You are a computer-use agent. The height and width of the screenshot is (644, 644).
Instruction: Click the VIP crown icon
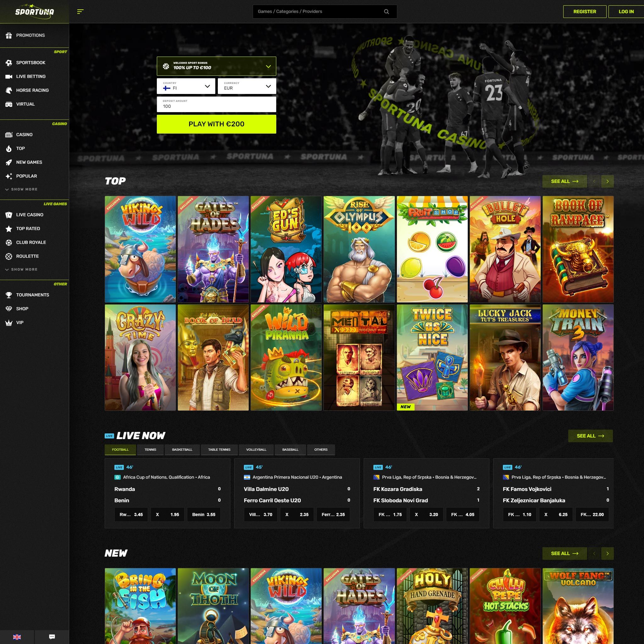click(x=9, y=323)
